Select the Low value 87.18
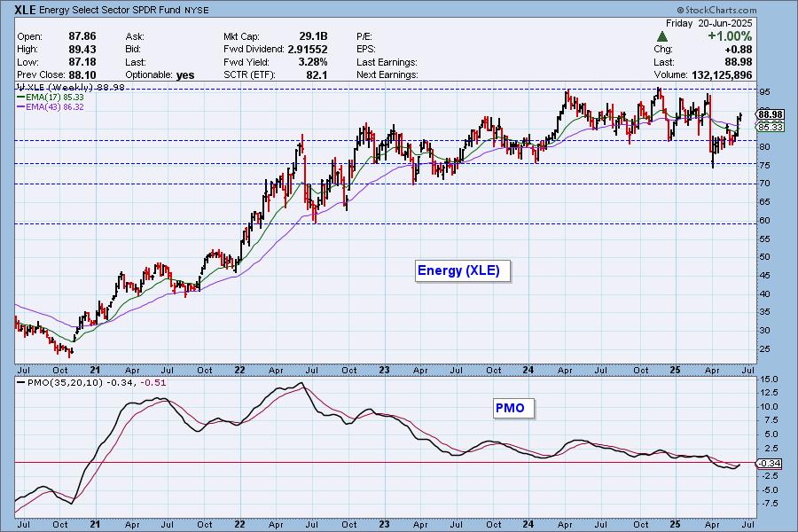798x532 pixels. (82, 62)
